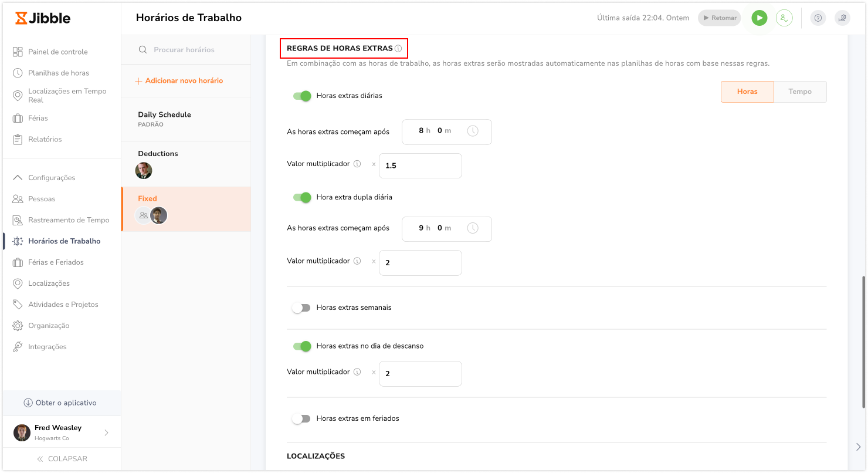Viewport: 868px width, 473px height.
Task: Click clock icon in daily overtime time field
Action: tap(473, 131)
